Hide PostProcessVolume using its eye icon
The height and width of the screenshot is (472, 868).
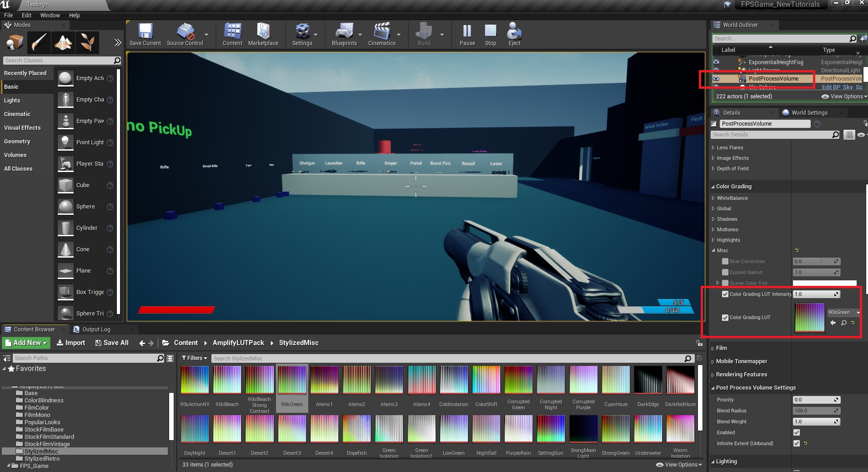pos(717,79)
